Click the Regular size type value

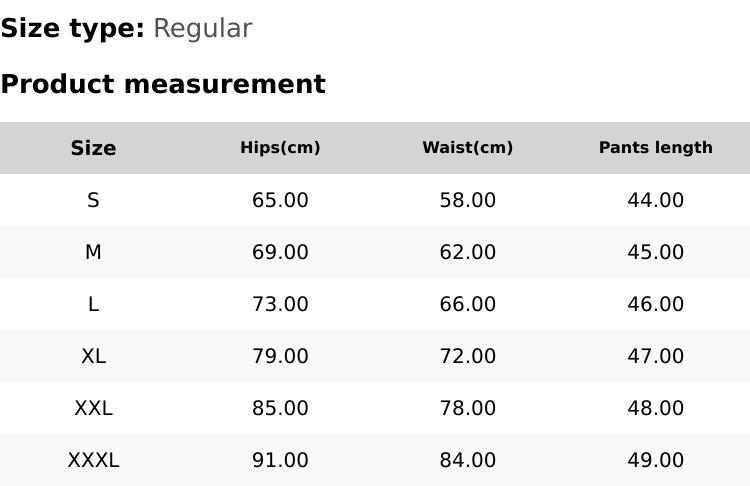(202, 29)
